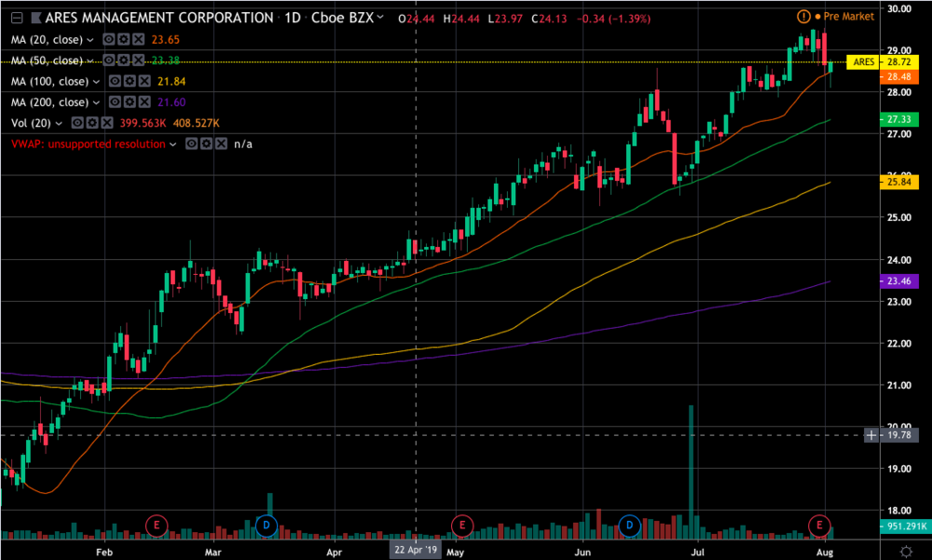Open settings gear for MA (200, close)

130,102
